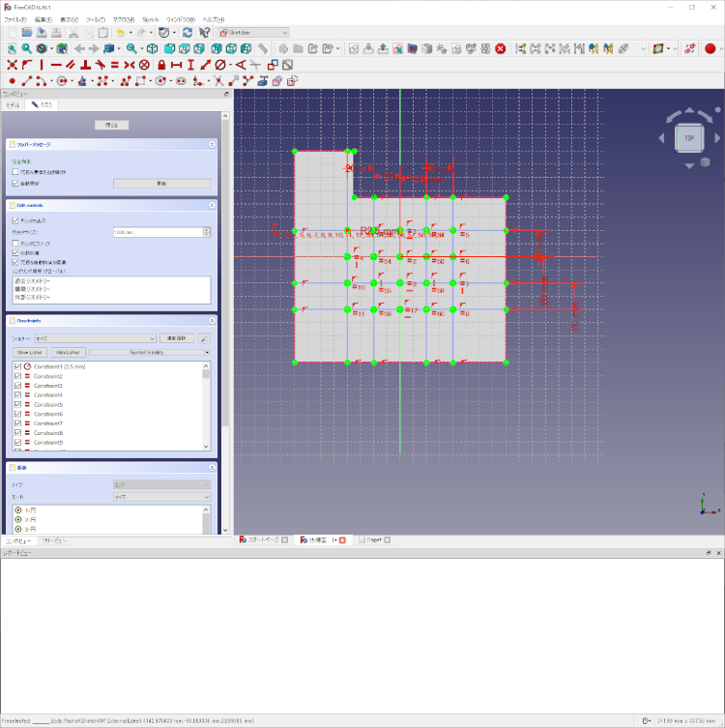Toggle the Constraint1 (2.5 mm) checkbox
Viewport: 725px width, 728px height.
pos(17,366)
